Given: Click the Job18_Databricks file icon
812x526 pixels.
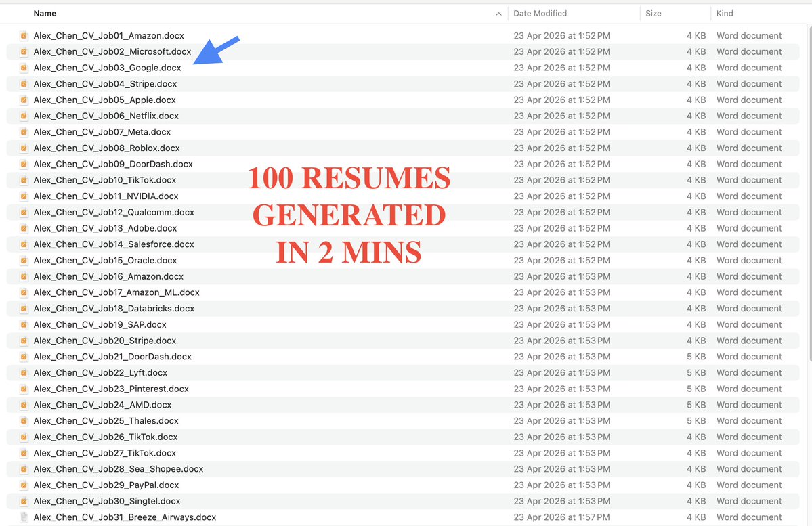Looking at the screenshot, I should tap(24, 309).
